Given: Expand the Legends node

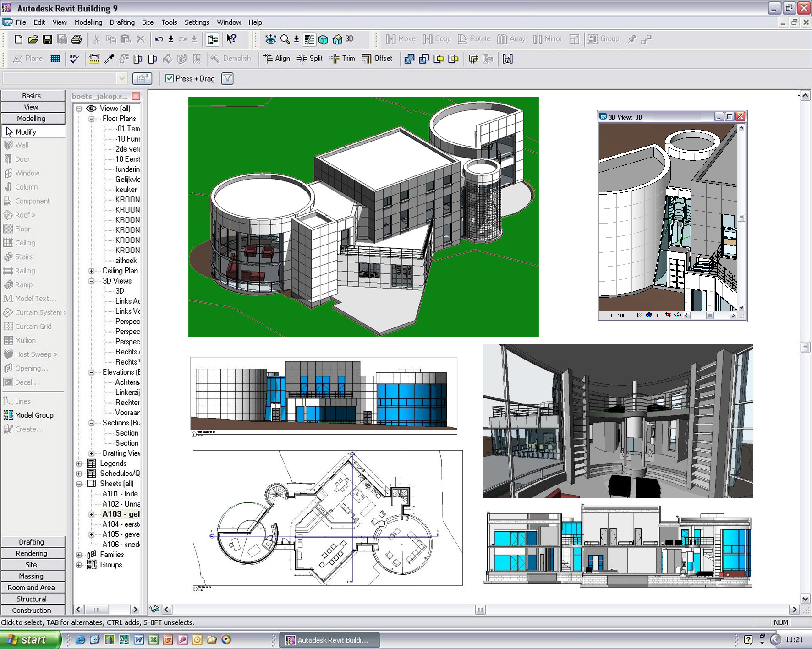Looking at the screenshot, I should 79,464.
